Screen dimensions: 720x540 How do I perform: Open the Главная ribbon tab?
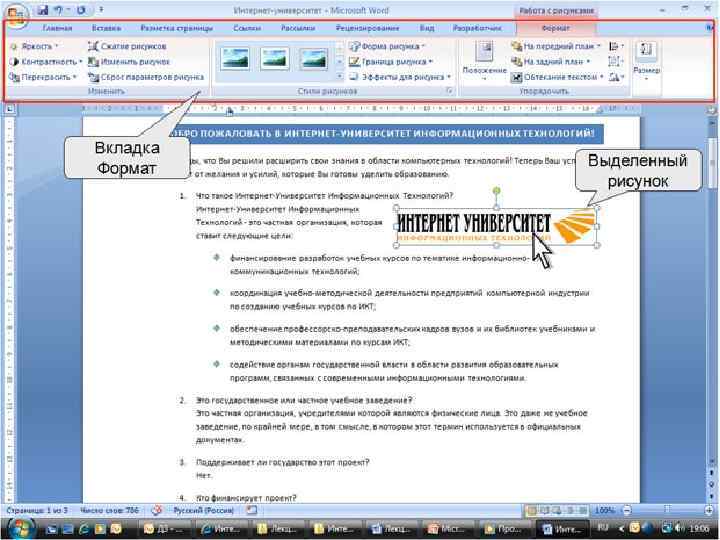(x=57, y=28)
